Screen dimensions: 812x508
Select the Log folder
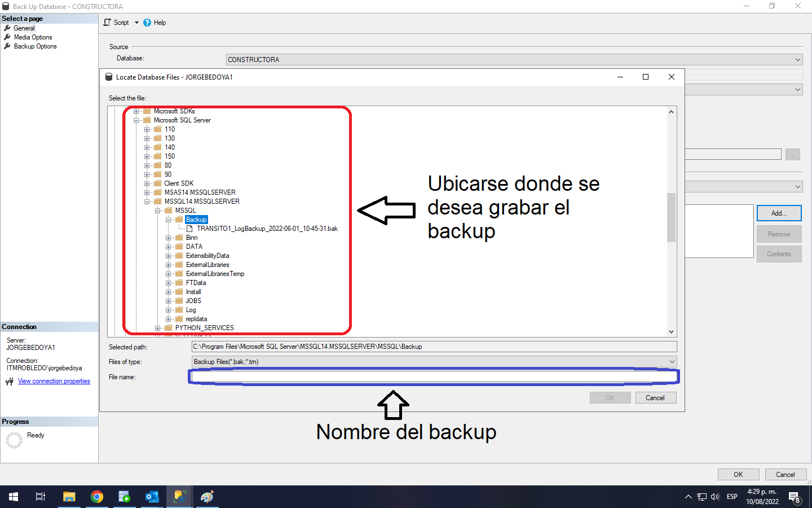[x=191, y=310]
